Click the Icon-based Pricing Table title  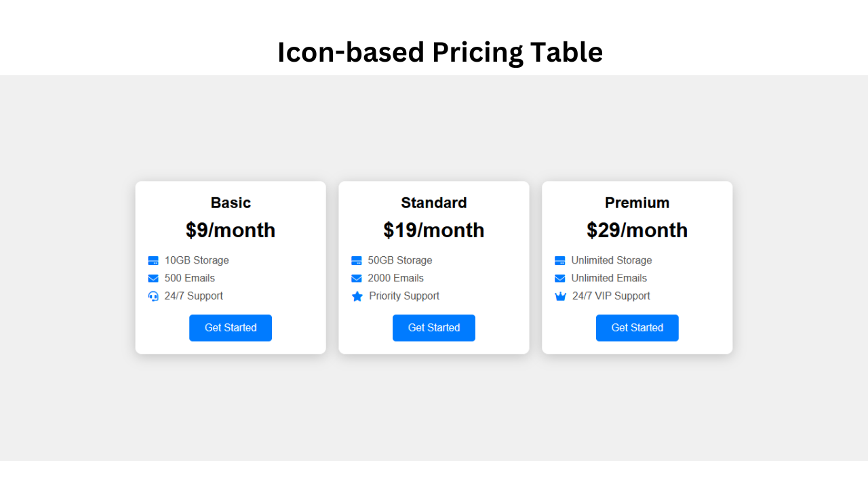click(x=440, y=52)
